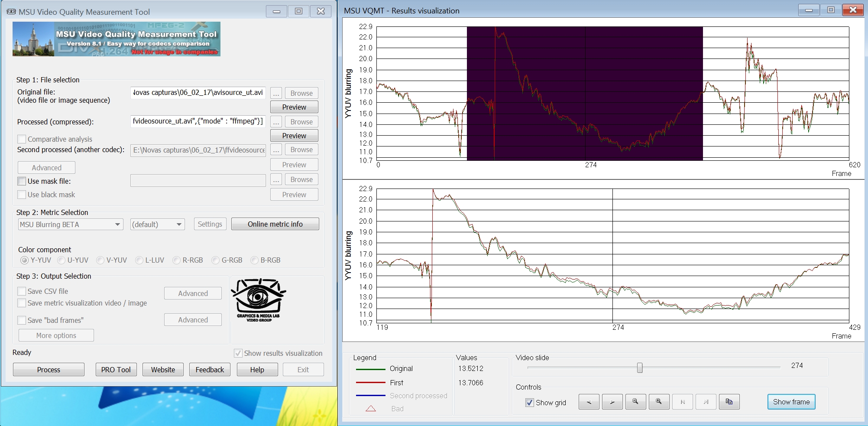Screen dimensions: 868x426
Task: Click Graphics & Media Lab eye logo
Action: (x=259, y=300)
